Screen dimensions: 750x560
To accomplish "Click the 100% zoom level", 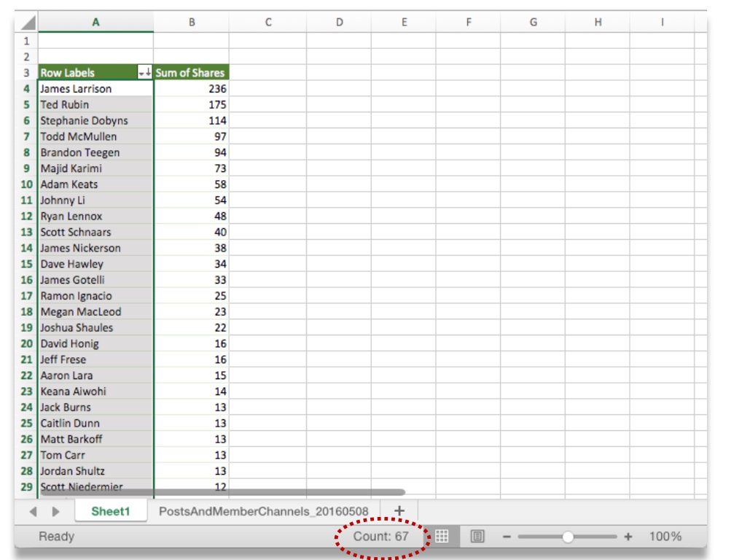I will pyautogui.click(x=665, y=536).
